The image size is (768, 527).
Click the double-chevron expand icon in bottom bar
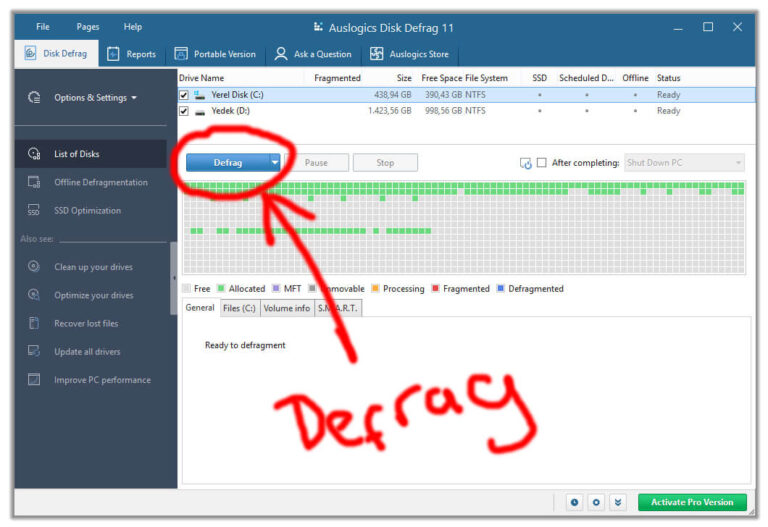pos(618,503)
